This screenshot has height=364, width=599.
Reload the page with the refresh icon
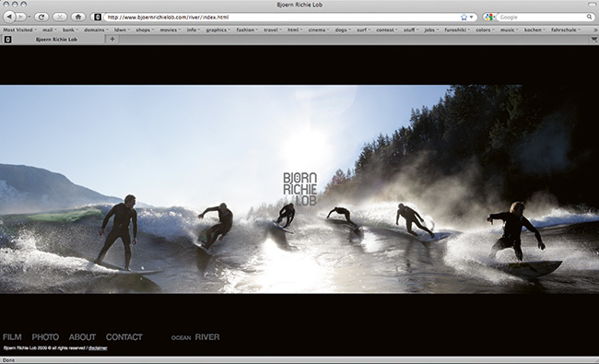pyautogui.click(x=41, y=17)
